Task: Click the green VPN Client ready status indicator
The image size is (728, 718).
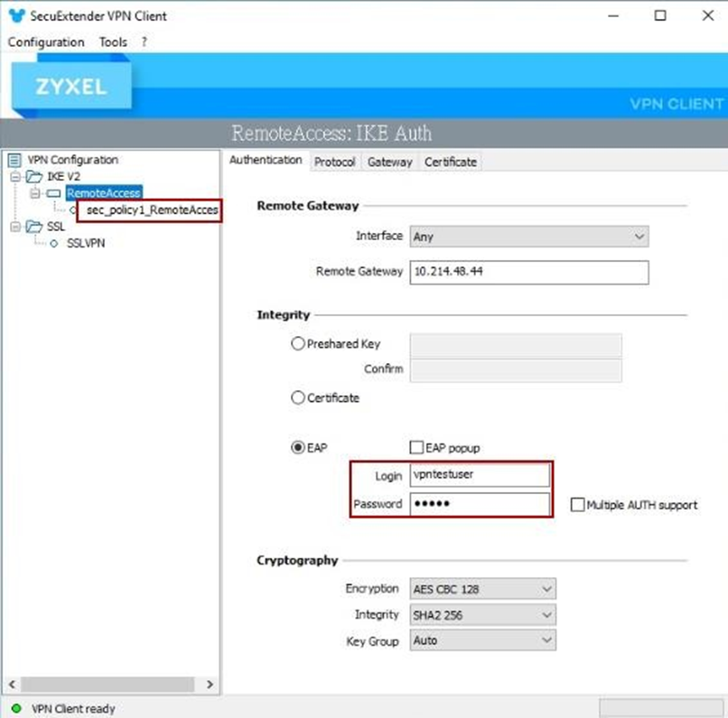Action: pyautogui.click(x=15, y=709)
